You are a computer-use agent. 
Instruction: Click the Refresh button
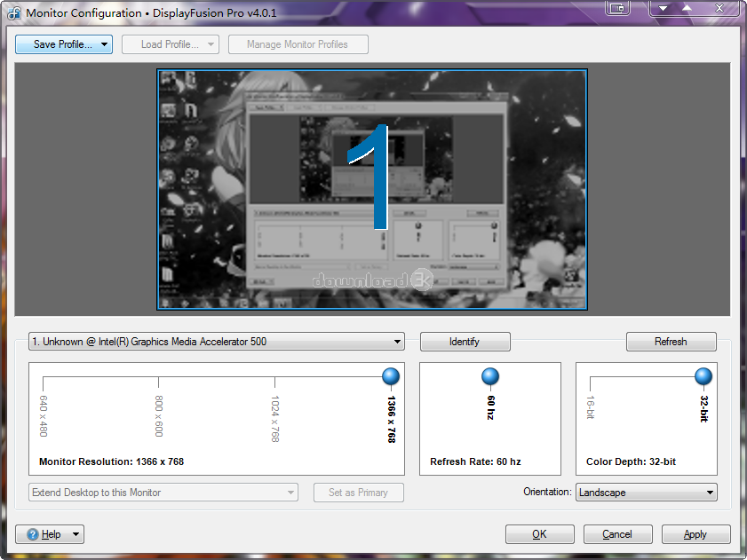(672, 342)
